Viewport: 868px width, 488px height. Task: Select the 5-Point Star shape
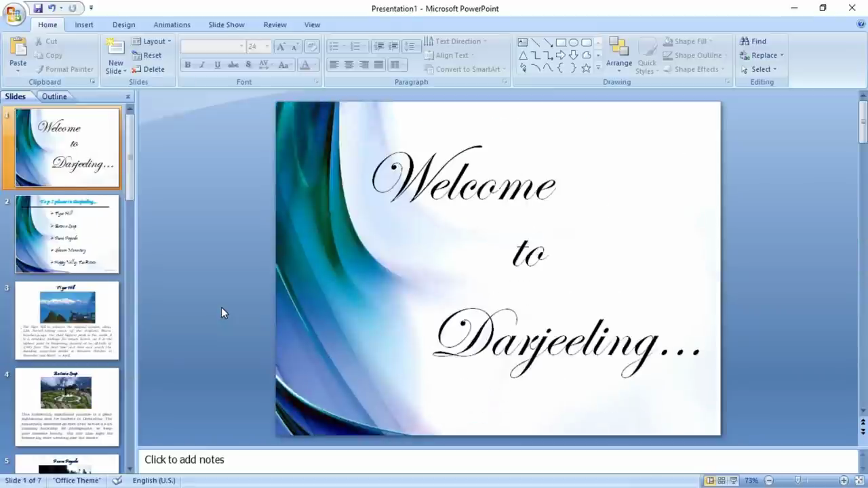coord(586,68)
